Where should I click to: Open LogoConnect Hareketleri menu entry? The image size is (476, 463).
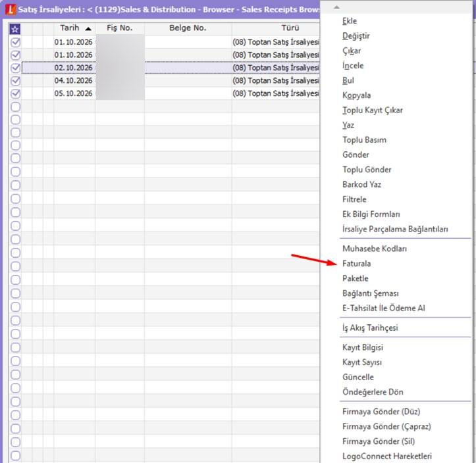pyautogui.click(x=386, y=456)
